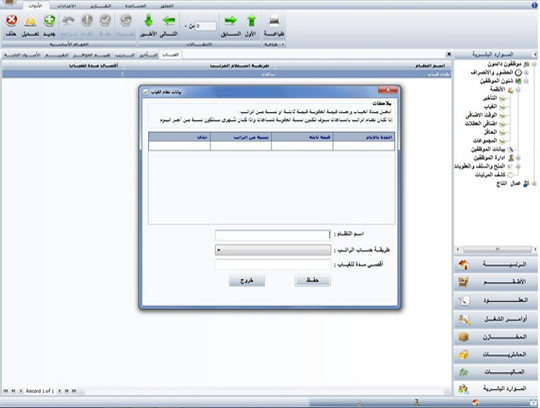Click the green plus new (جديد) icon
540x408 pixels.
coord(50,21)
